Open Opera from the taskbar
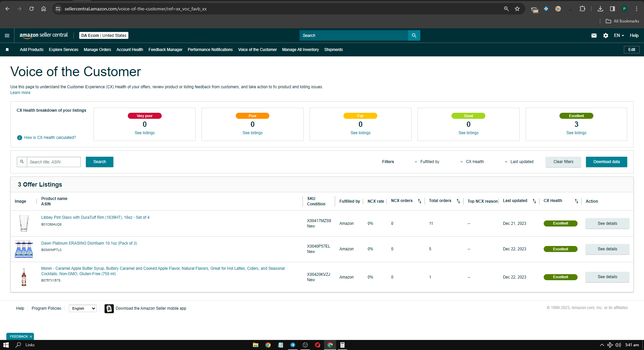644x350 pixels. [318, 345]
